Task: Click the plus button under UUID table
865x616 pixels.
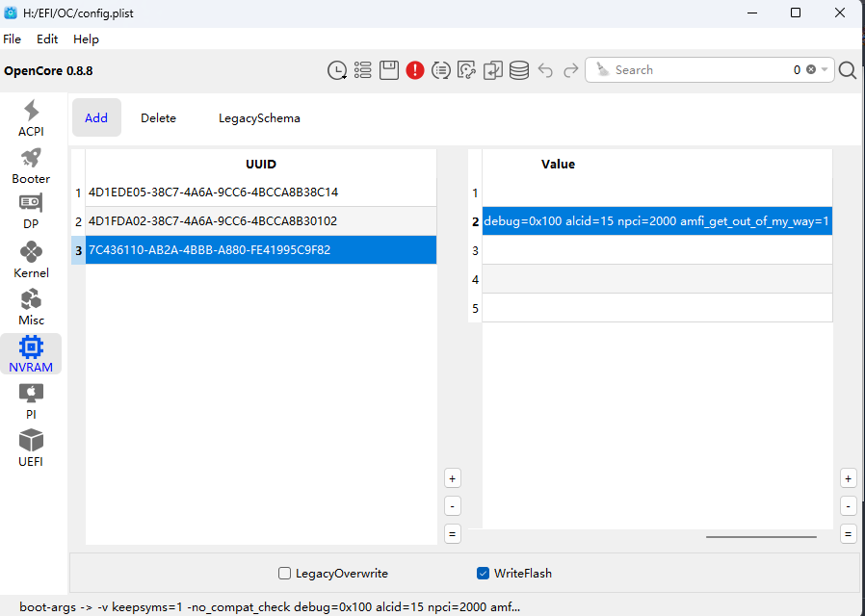Action: click(x=453, y=478)
